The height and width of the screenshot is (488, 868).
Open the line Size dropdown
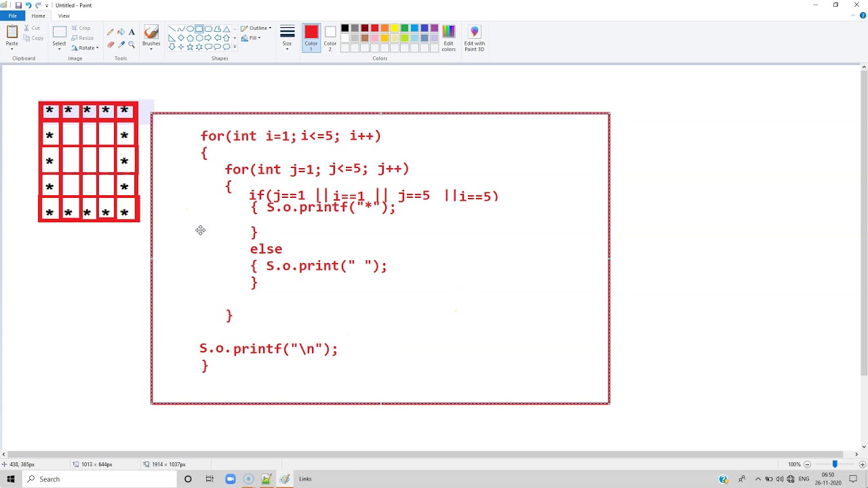[287, 38]
